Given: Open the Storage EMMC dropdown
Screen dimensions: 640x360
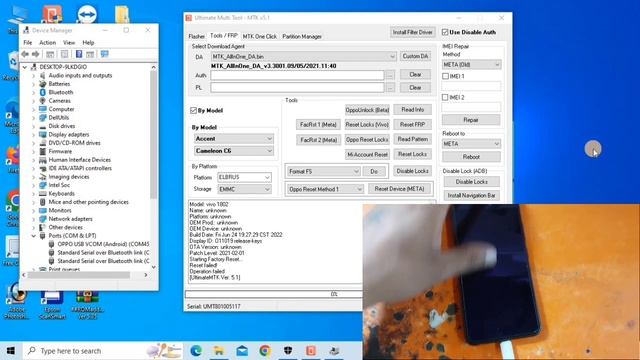Looking at the screenshot, I should coord(267,189).
